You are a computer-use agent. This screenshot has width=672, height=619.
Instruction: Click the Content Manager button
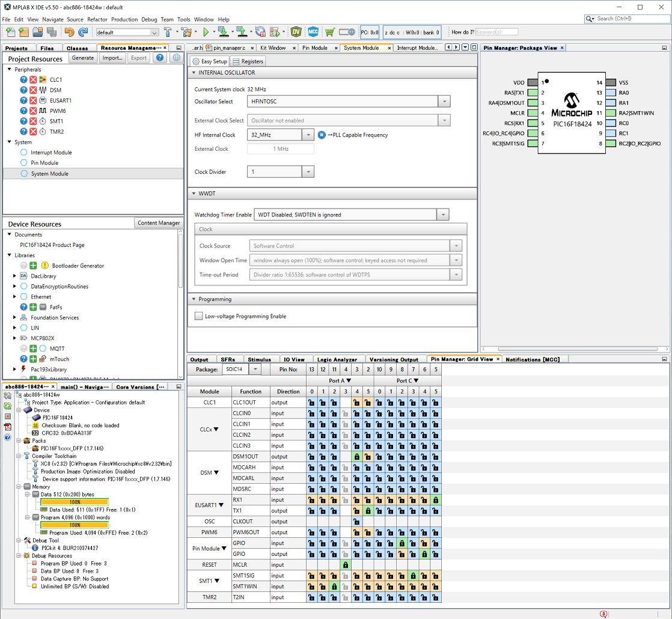(x=159, y=223)
